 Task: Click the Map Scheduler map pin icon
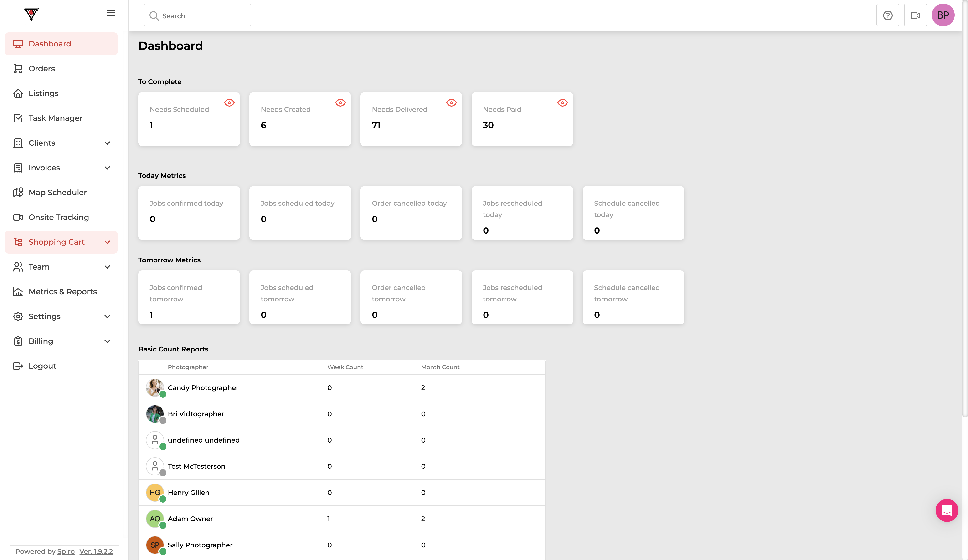coord(18,192)
